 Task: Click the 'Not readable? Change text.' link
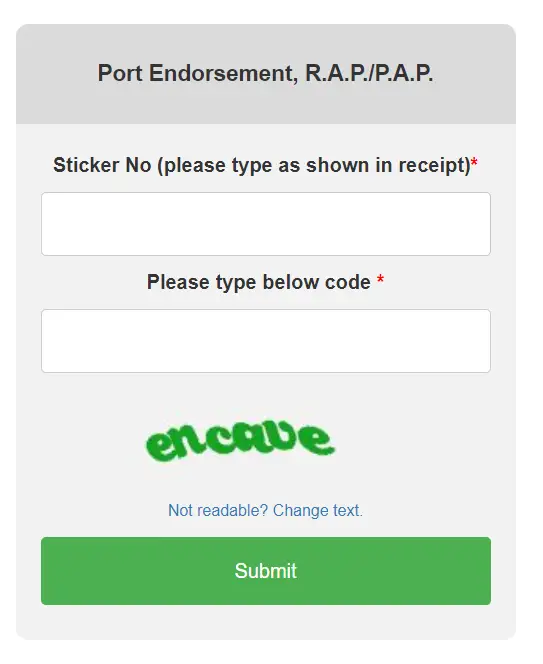click(266, 510)
